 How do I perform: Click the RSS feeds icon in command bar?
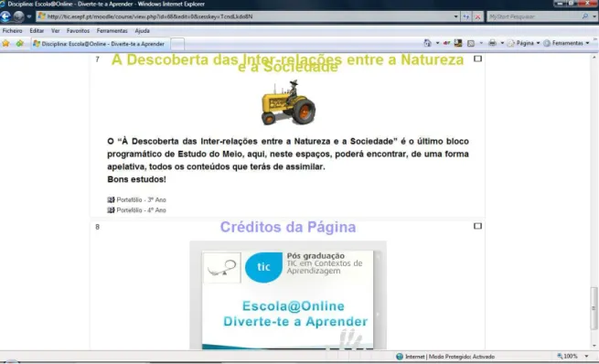(x=471, y=43)
